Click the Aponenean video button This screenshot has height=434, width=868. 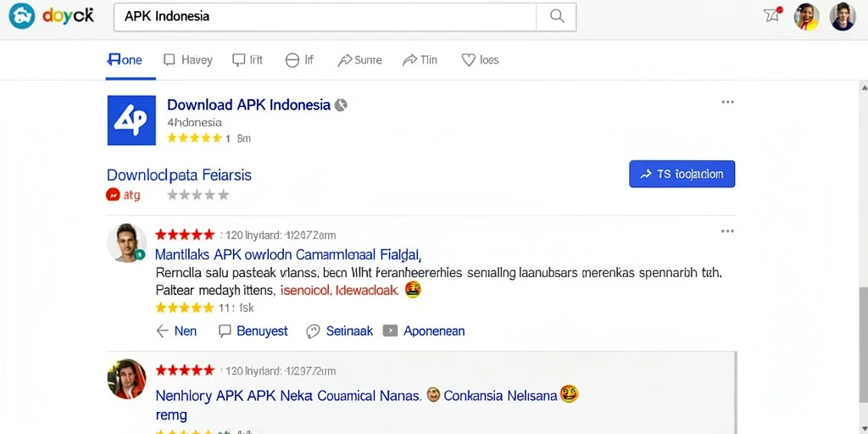[424, 331]
